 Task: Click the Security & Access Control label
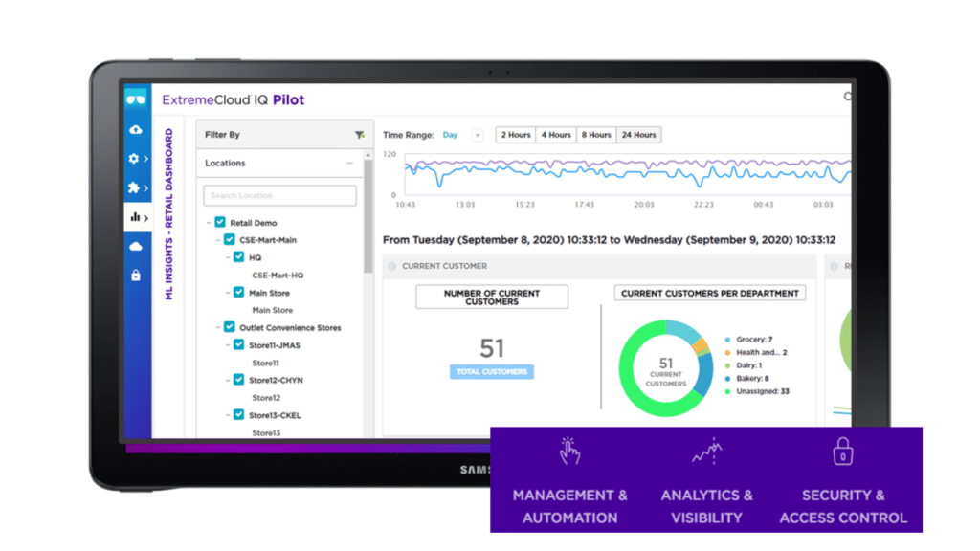(843, 507)
